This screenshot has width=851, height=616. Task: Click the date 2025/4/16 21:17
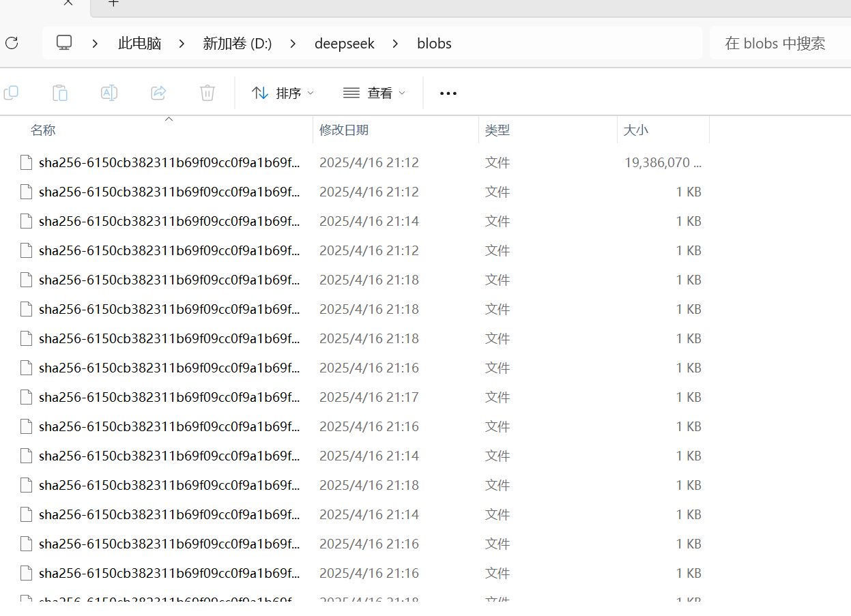tap(369, 397)
